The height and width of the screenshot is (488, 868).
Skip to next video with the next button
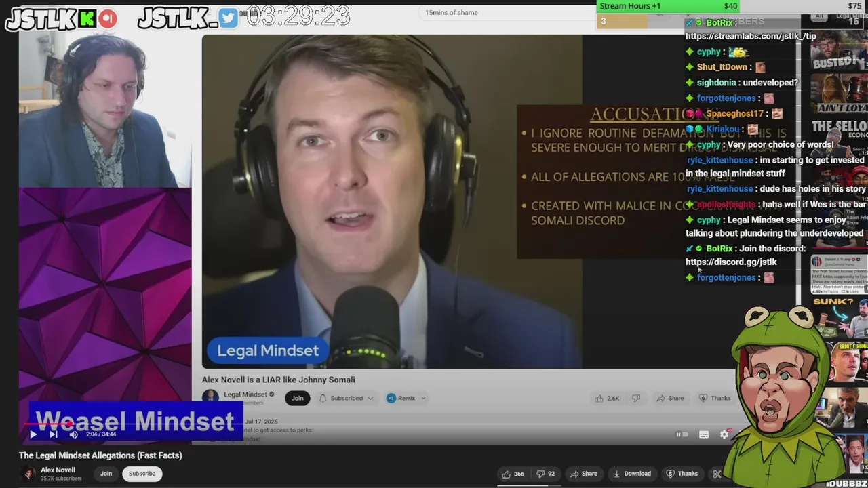[53, 434]
